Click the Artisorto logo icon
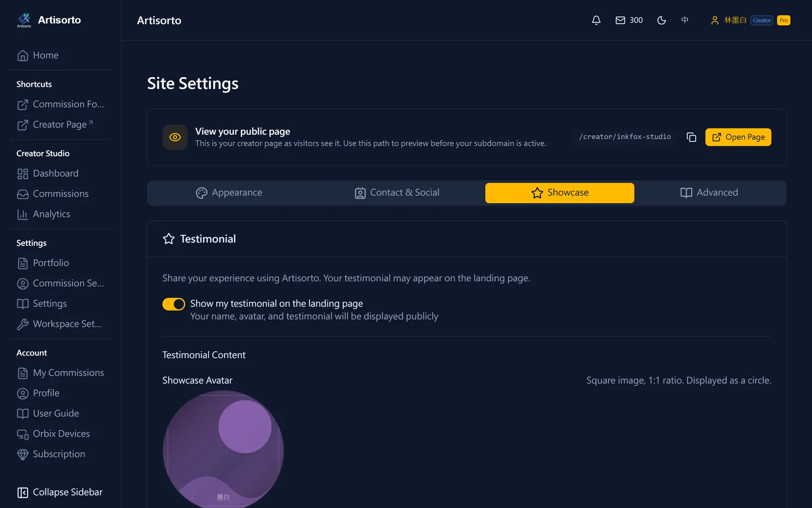This screenshot has height=508, width=812. [24, 20]
